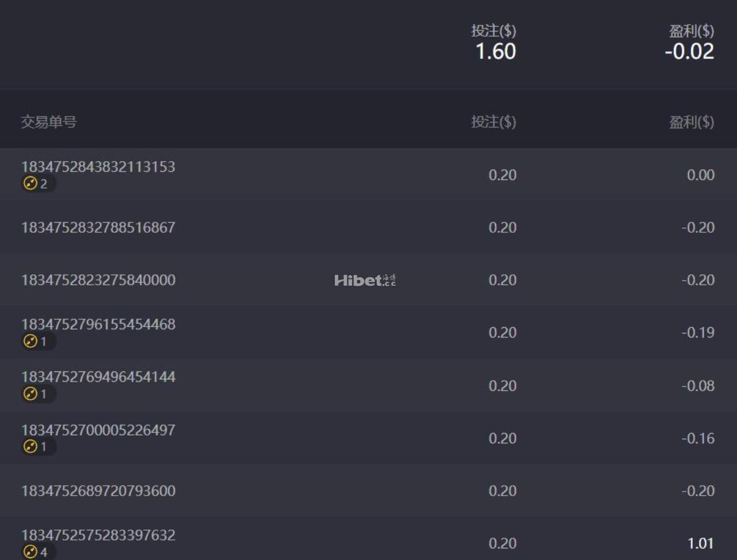Click the 1.01 profit value
The image size is (737, 560).
700,543
